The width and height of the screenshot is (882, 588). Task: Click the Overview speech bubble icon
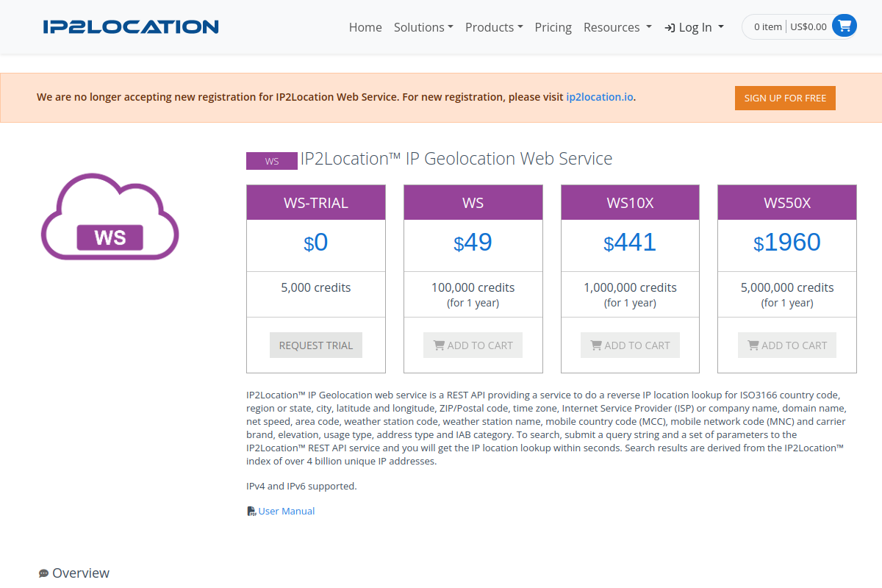click(x=43, y=573)
